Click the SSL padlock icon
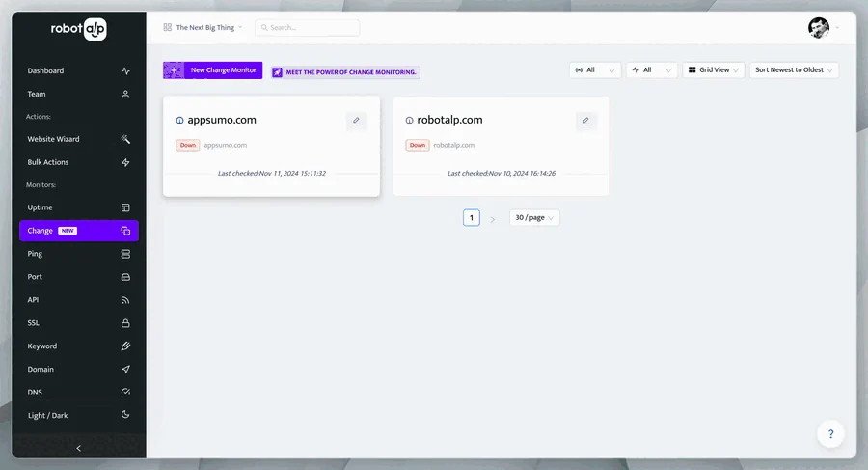The width and height of the screenshot is (868, 470). tap(125, 323)
